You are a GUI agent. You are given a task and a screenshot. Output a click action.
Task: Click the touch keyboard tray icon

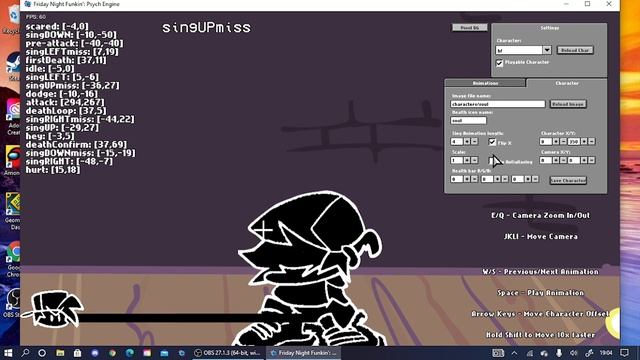point(498,353)
